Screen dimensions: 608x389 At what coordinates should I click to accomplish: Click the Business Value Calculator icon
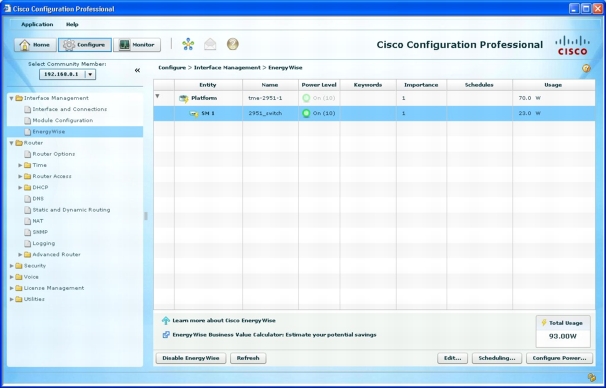[166, 335]
